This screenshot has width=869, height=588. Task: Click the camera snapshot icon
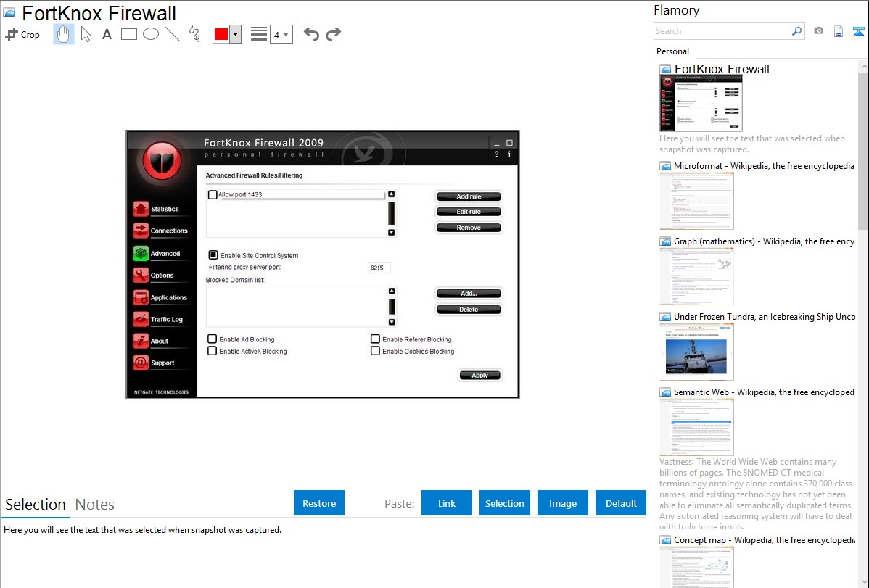point(818,31)
